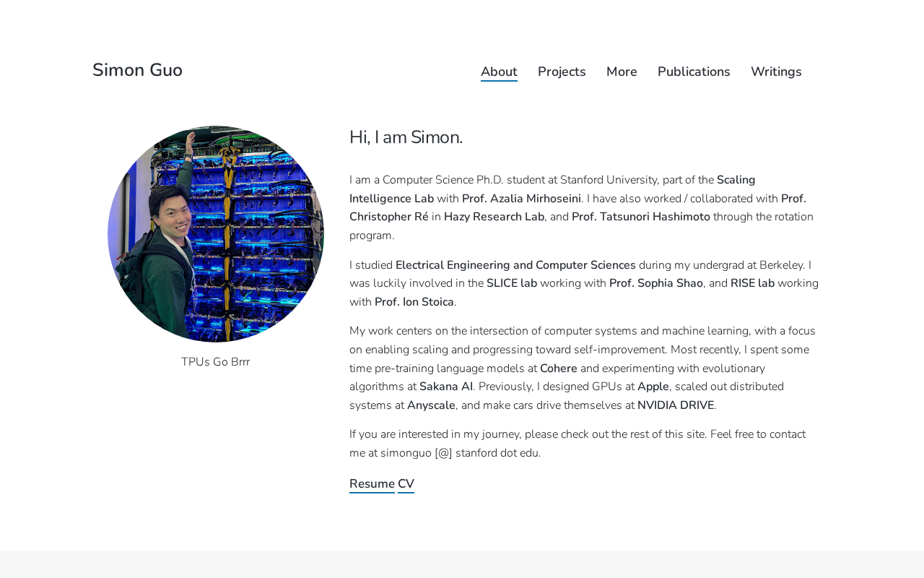Viewport: 924px width, 578px height.
Task: Open the CV link
Action: pos(406,484)
